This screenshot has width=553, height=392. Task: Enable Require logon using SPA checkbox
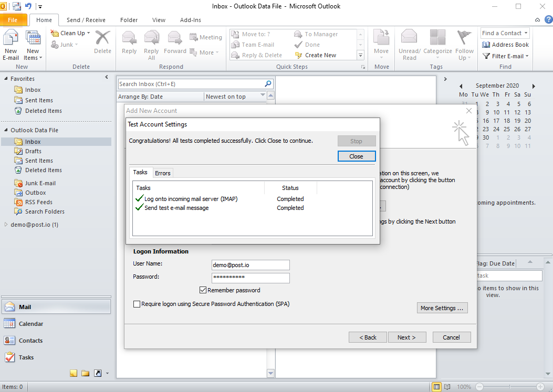click(137, 304)
